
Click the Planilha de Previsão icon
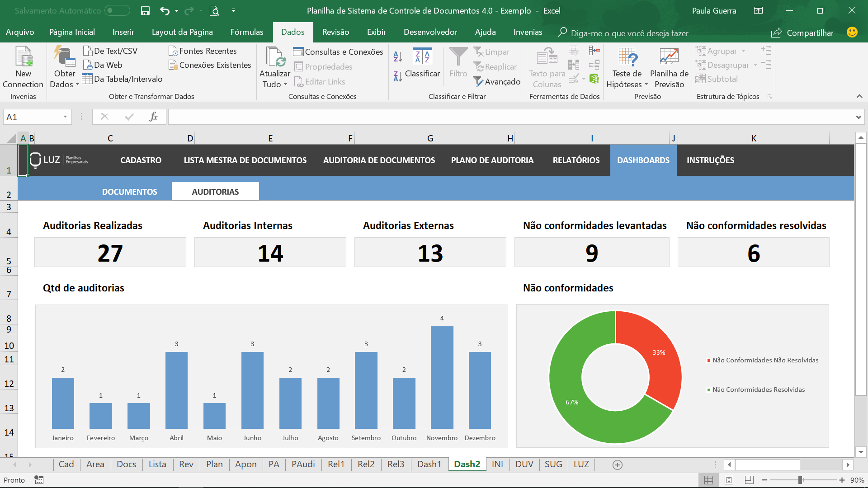click(669, 56)
